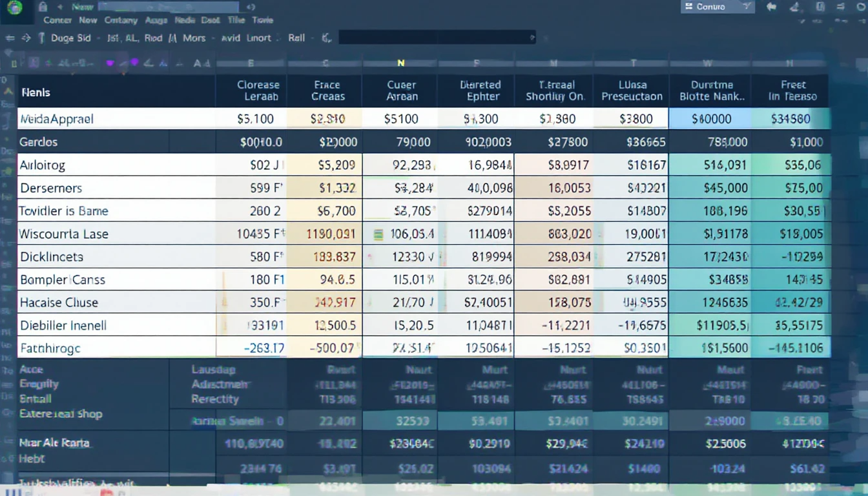The height and width of the screenshot is (496, 868).
Task: Click the Exterereal Shop label
Action: [61, 414]
